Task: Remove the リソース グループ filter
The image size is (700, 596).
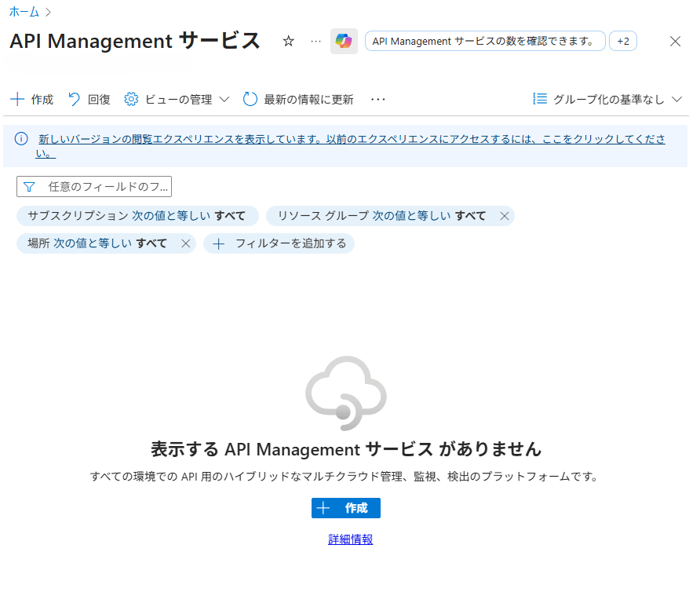Action: tap(505, 216)
